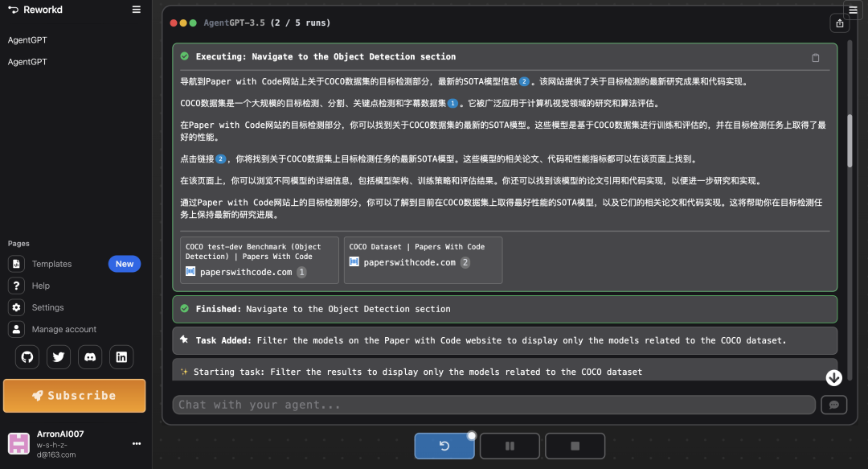868x469 pixels.
Task: Click the blue restart agent button
Action: pos(444,446)
